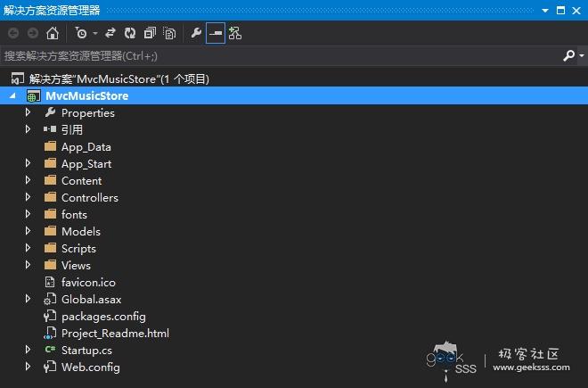Focus the Solution Explorer search box
This screenshot has height=388, width=588.
click(x=282, y=56)
